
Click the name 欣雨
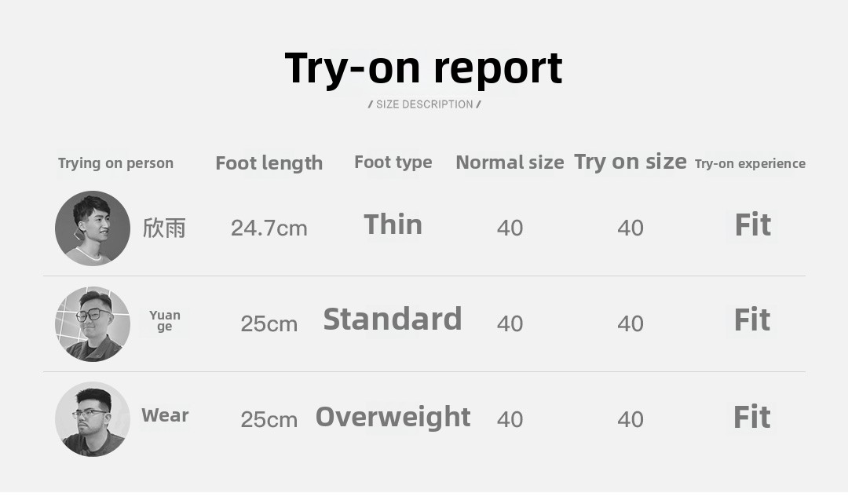click(164, 228)
